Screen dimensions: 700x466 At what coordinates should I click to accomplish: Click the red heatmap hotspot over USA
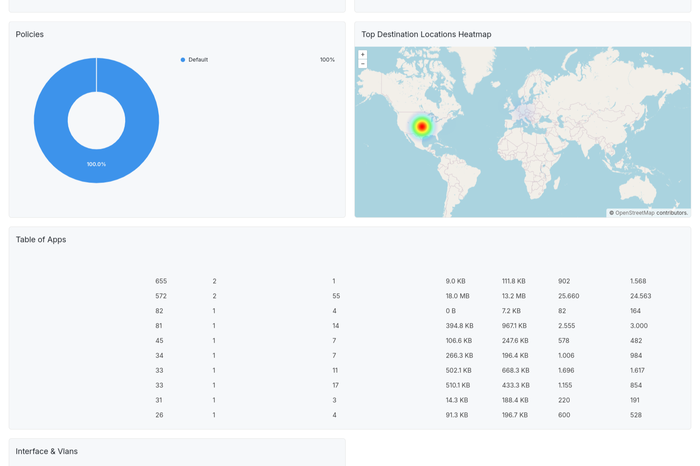tap(422, 127)
